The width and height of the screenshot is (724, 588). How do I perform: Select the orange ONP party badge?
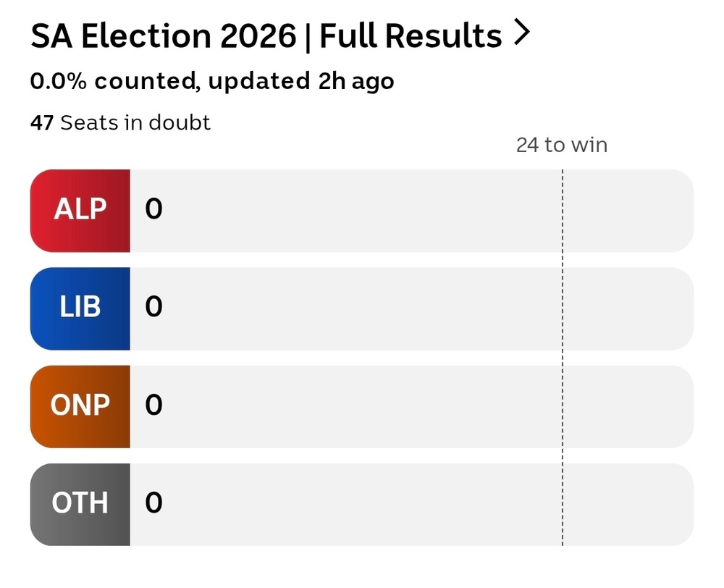[80, 406]
